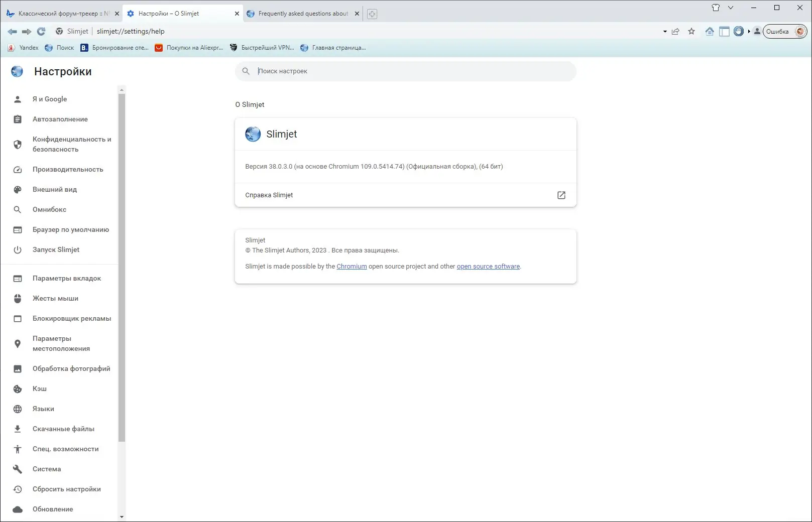812x522 pixels.
Task: Focus the Поиск настроек search field
Action: (x=405, y=71)
